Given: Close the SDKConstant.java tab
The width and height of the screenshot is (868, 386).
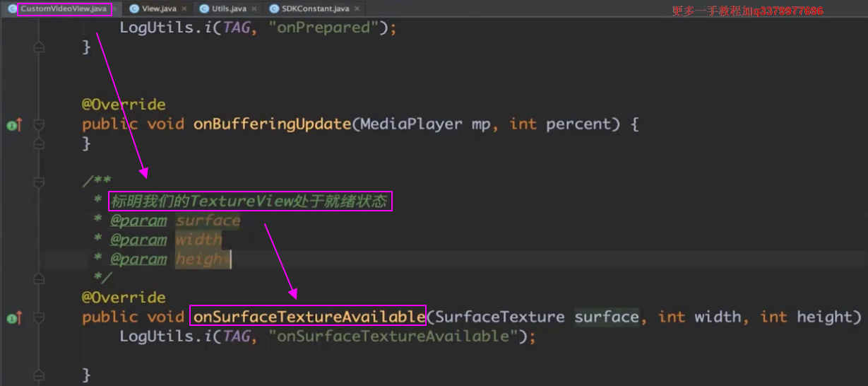Looking at the screenshot, I should (357, 9).
